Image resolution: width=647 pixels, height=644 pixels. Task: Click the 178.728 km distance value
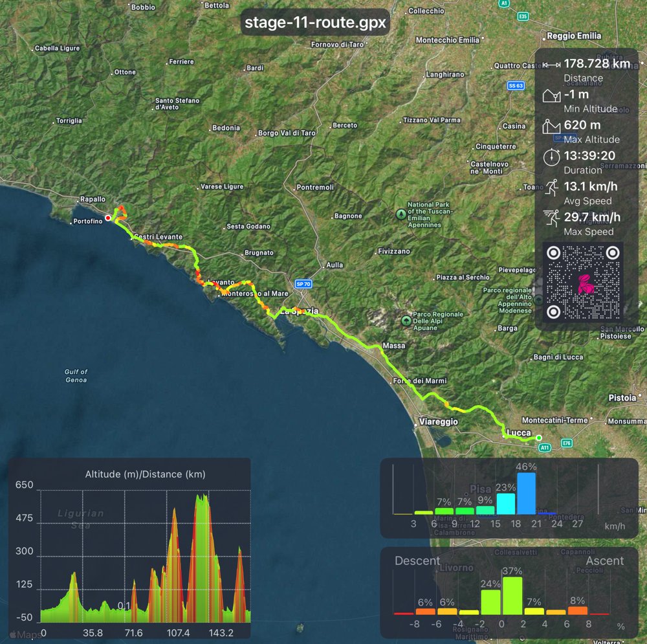click(597, 63)
